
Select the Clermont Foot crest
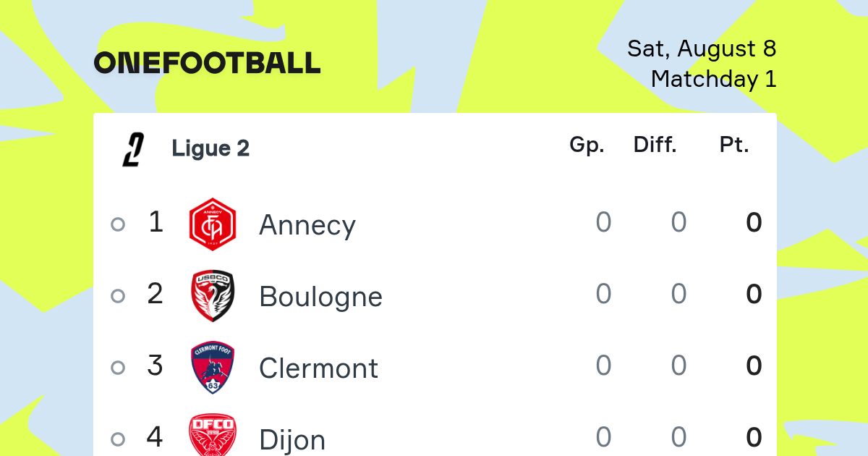coord(212,368)
